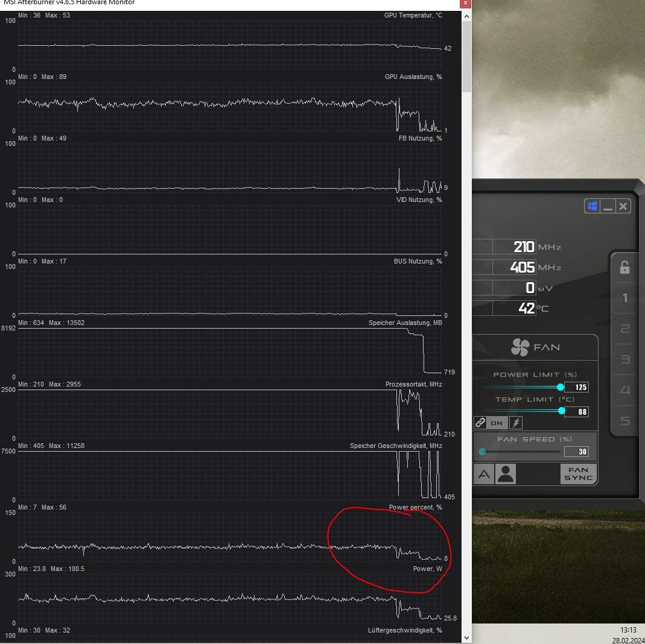645x644 pixels.
Task: Click the current value 719 on memory graph
Action: pos(449,372)
